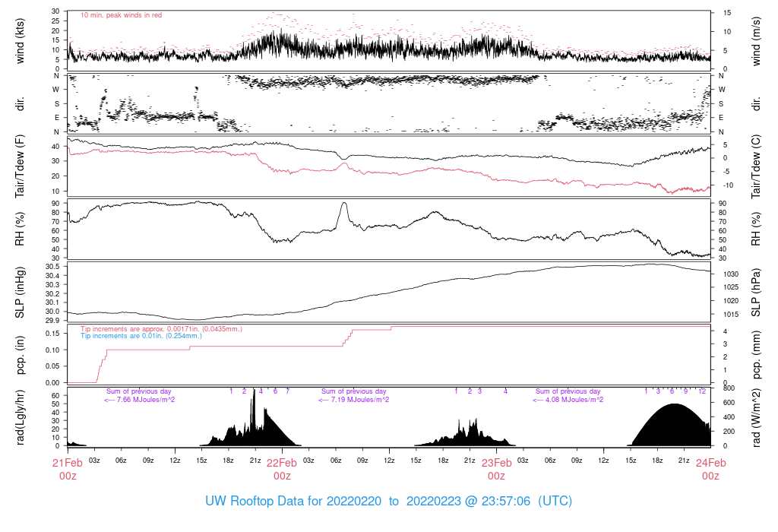Click the "22Feb" date label
This screenshot has width=778, height=532.
point(282,463)
